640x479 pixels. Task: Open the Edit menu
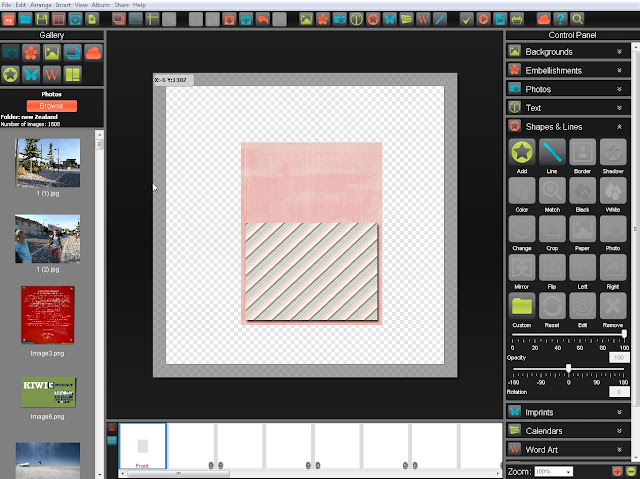(20, 5)
